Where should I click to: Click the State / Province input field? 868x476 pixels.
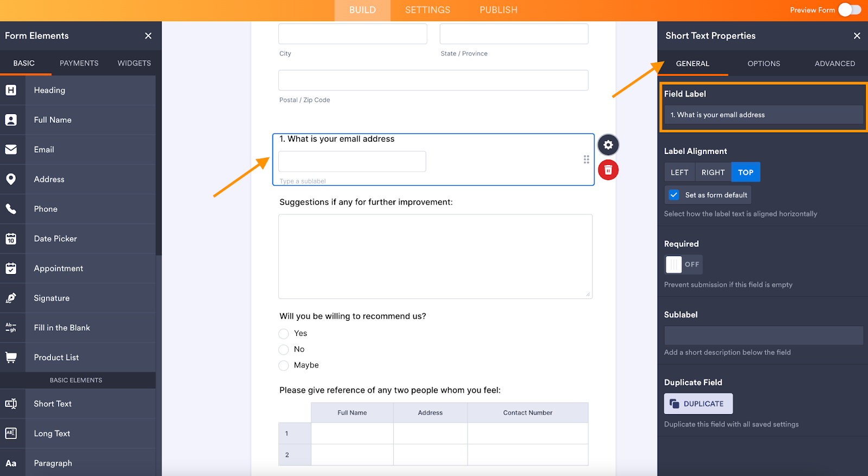514,34
